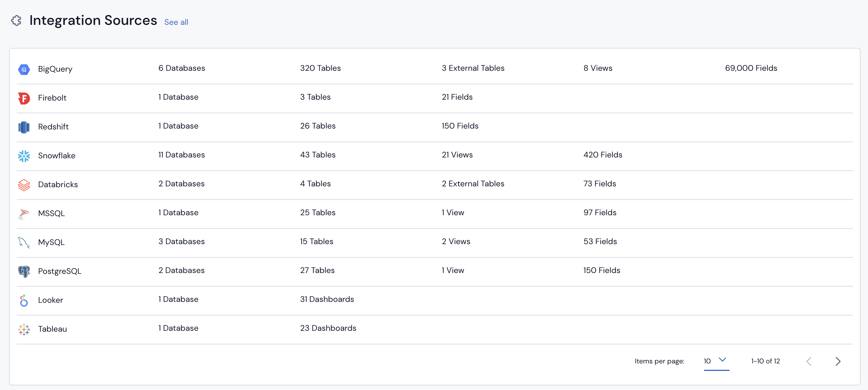The height and width of the screenshot is (390, 868).
Task: Select the Tableau row name
Action: pos(53,329)
